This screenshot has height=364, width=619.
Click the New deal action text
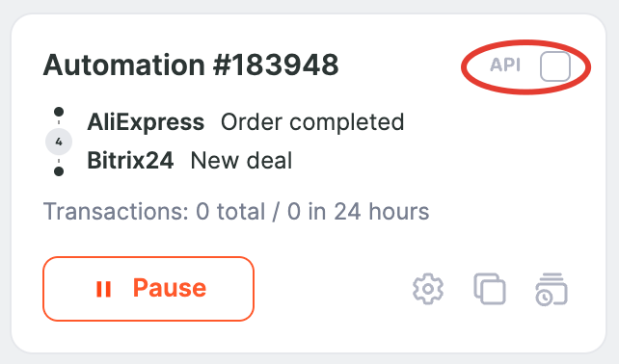coord(241,161)
